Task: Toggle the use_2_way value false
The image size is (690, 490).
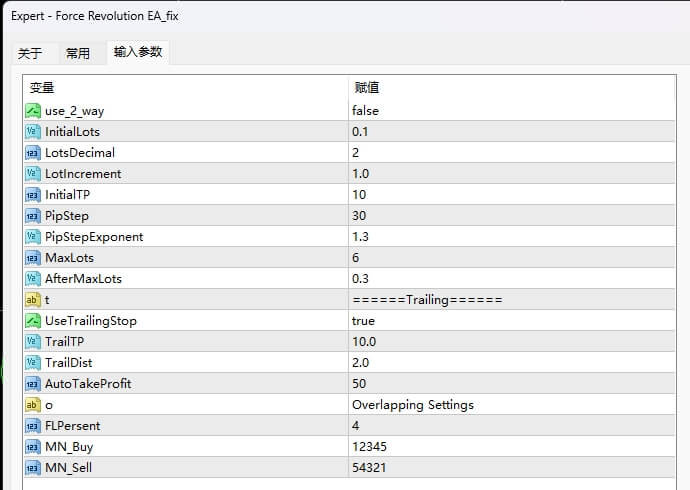Action: pyautogui.click(x=365, y=111)
